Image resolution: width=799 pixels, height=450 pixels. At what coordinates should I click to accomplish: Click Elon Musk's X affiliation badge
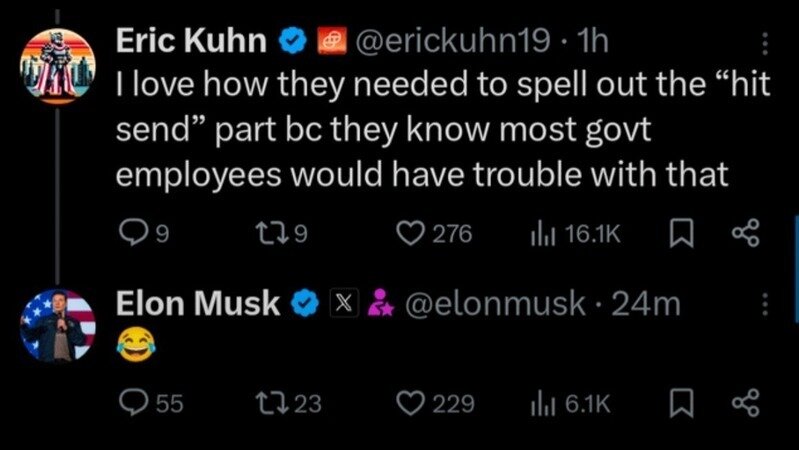[338, 304]
